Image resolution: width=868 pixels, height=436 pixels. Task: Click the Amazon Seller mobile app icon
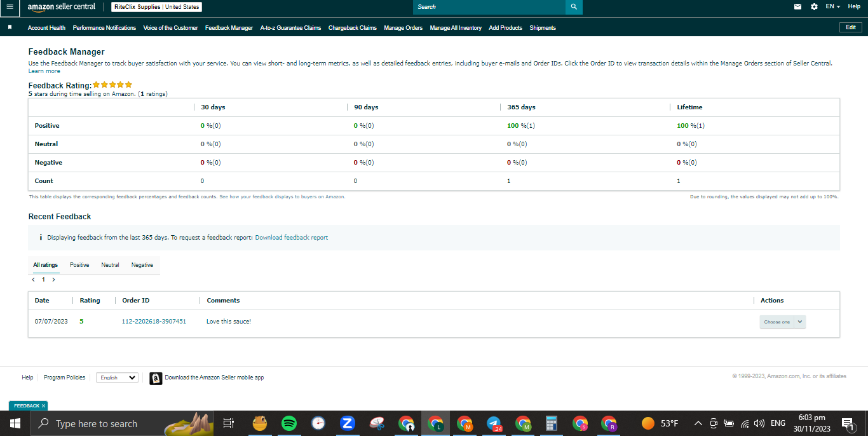(156, 378)
